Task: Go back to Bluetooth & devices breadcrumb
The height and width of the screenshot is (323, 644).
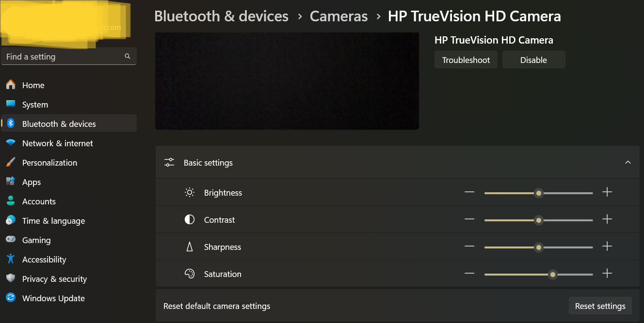Action: pos(221,16)
